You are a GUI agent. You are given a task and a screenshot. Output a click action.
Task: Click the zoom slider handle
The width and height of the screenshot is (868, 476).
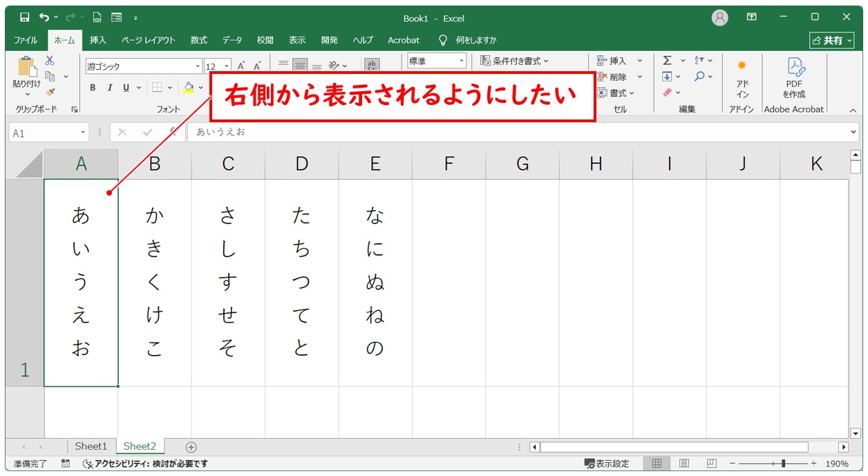(x=783, y=464)
